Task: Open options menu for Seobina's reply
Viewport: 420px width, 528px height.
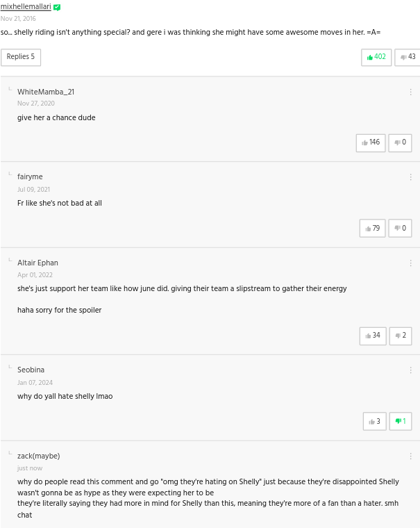Action: coord(410,370)
